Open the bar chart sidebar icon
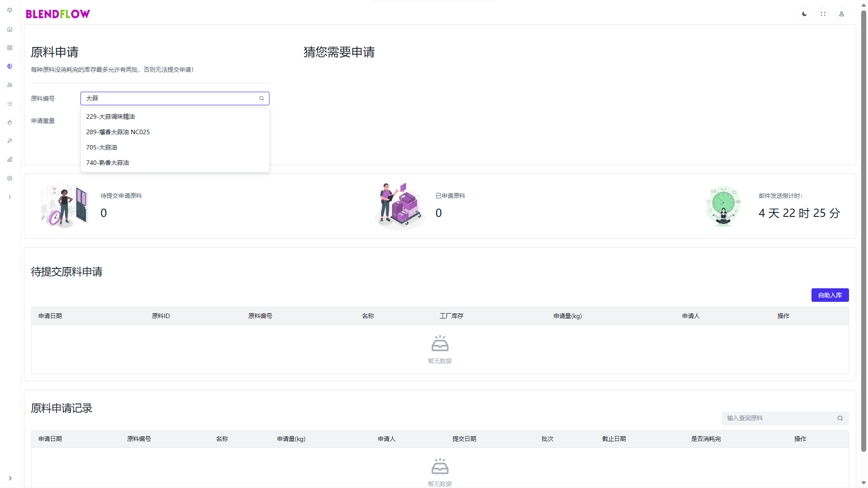The width and height of the screenshot is (868, 488). point(9,160)
